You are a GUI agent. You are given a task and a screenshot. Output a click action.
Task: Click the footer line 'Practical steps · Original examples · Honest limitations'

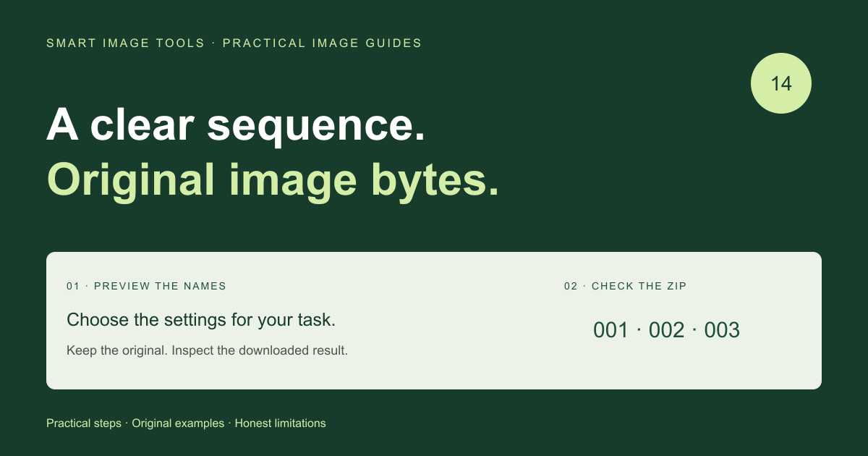tap(186, 423)
